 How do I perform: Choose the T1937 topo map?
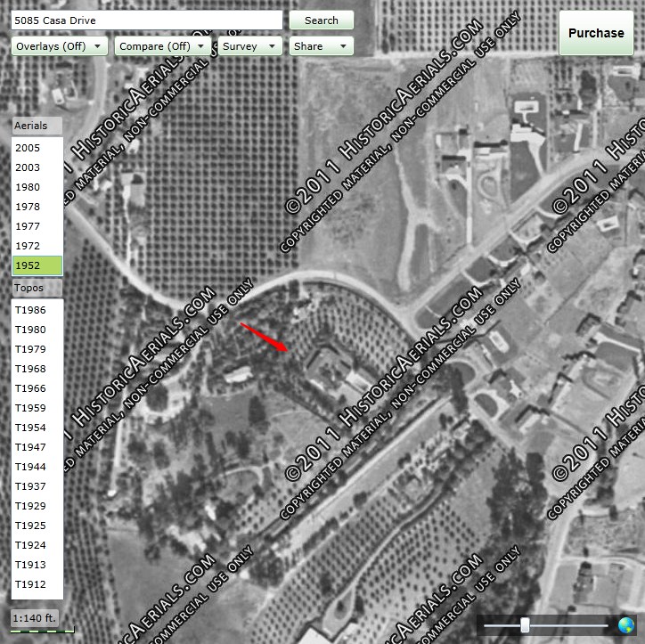[x=37, y=486]
